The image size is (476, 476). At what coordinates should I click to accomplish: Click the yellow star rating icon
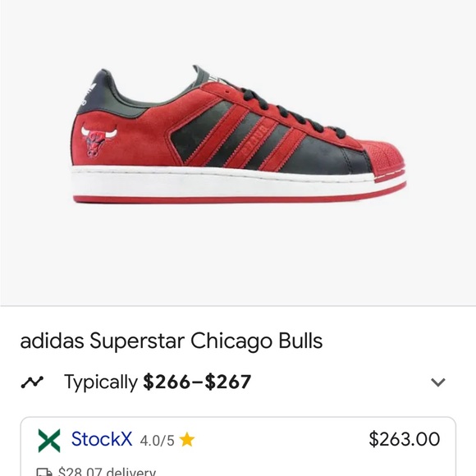coord(186,440)
